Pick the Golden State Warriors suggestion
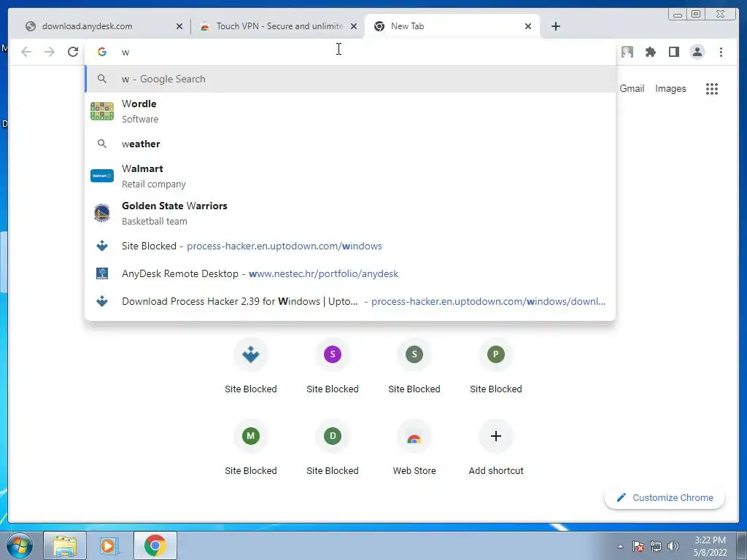 pyautogui.click(x=350, y=214)
